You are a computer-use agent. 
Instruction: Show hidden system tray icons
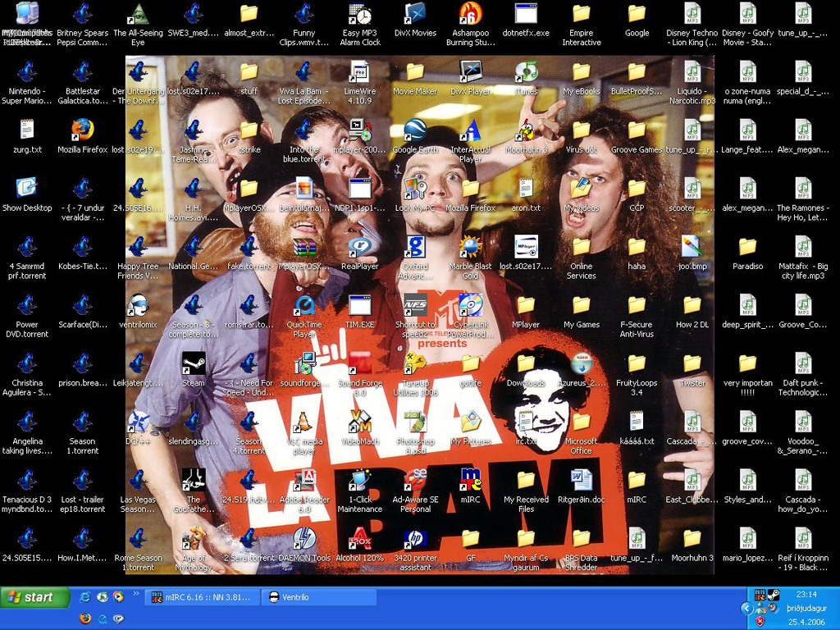tap(746, 609)
